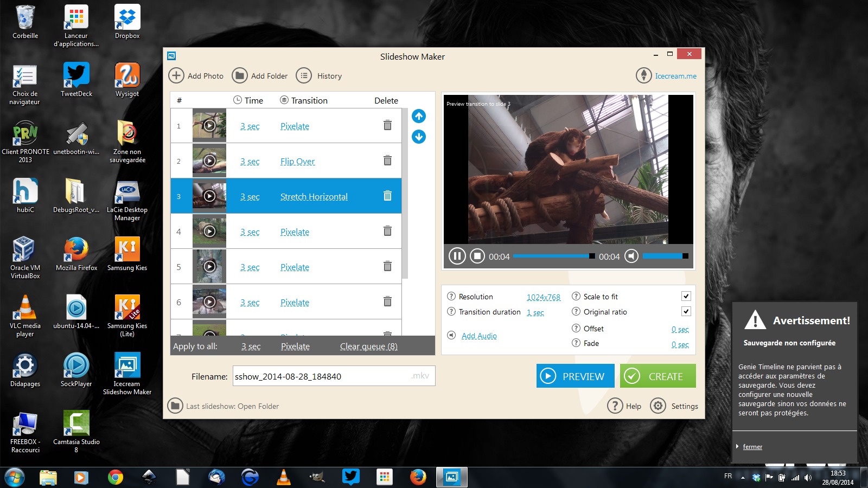Change slide 2 time of 3 sec
Image resolution: width=868 pixels, height=488 pixels.
(x=250, y=162)
